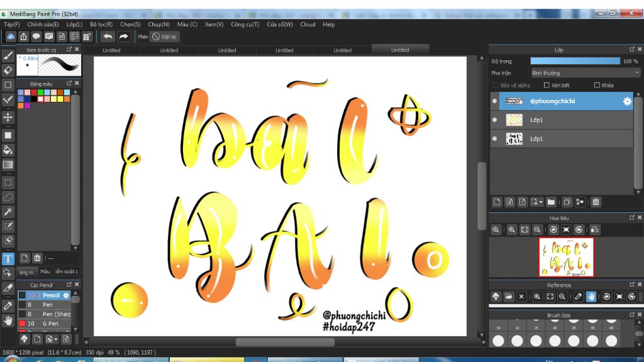Select the Pen brush in brush list
This screenshot has width=644, height=362.
pos(44,305)
